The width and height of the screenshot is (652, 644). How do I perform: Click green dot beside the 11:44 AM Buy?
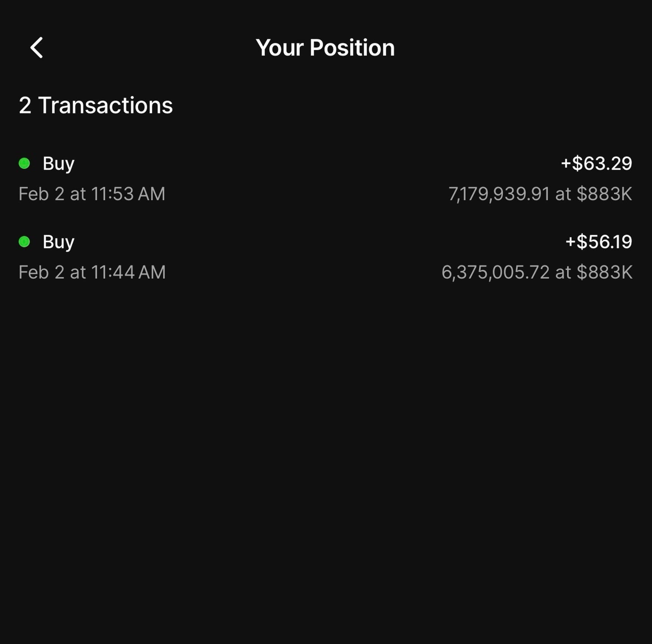click(24, 242)
